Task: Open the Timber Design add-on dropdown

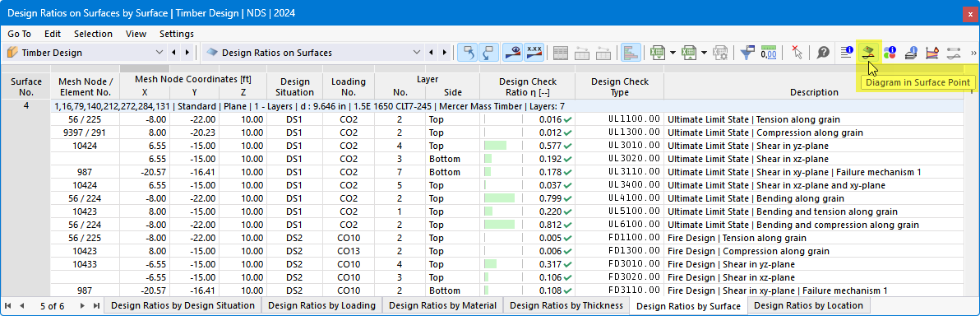Action: point(159,53)
